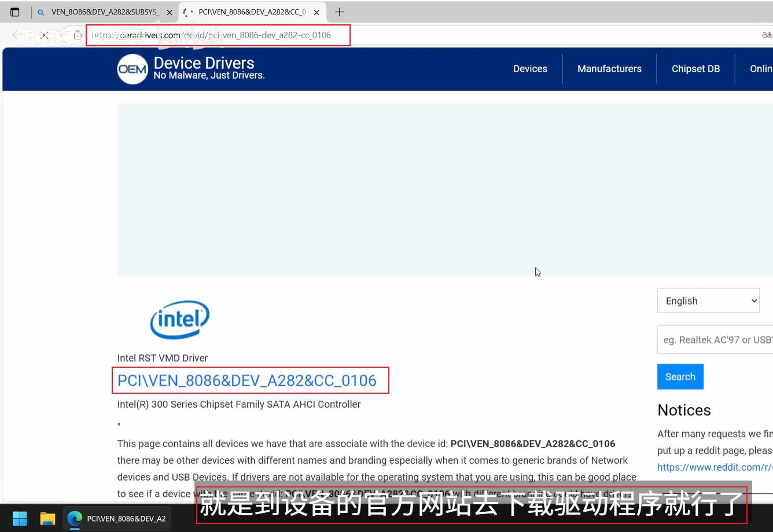
Task: Click the Intel(R) 300 Series Chipset Family text
Action: [239, 404]
